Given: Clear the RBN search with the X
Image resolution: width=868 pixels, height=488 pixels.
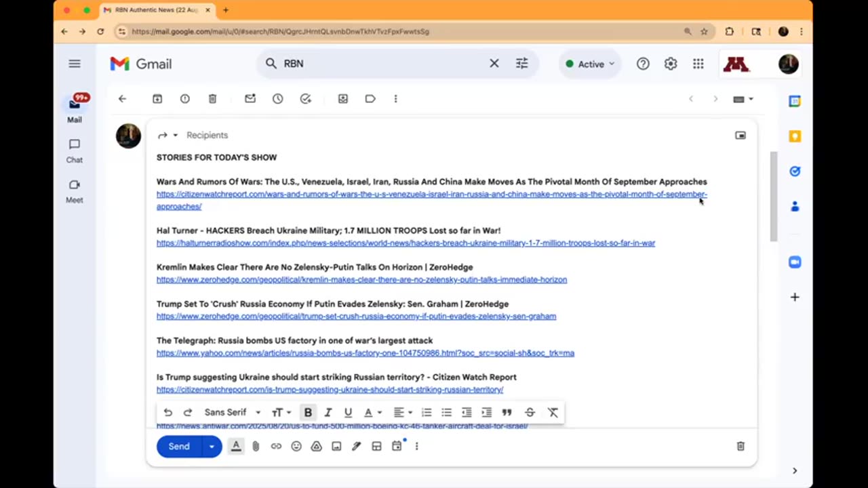Looking at the screenshot, I should pos(494,64).
